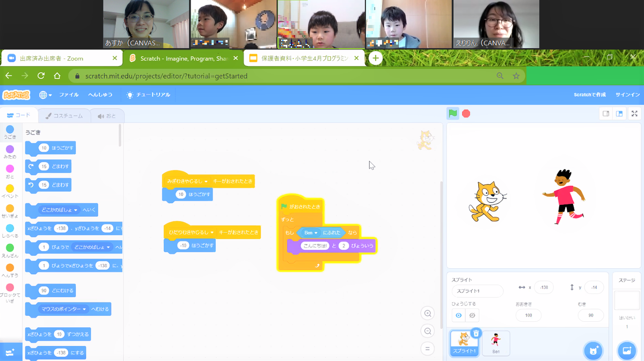644x361 pixels.
Task: Open the choose-a-sprite cat button
Action: coord(593,351)
